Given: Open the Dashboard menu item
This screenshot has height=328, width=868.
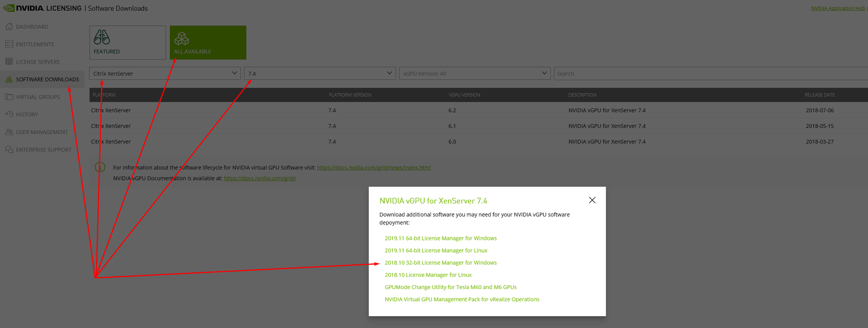Looking at the screenshot, I should point(32,27).
